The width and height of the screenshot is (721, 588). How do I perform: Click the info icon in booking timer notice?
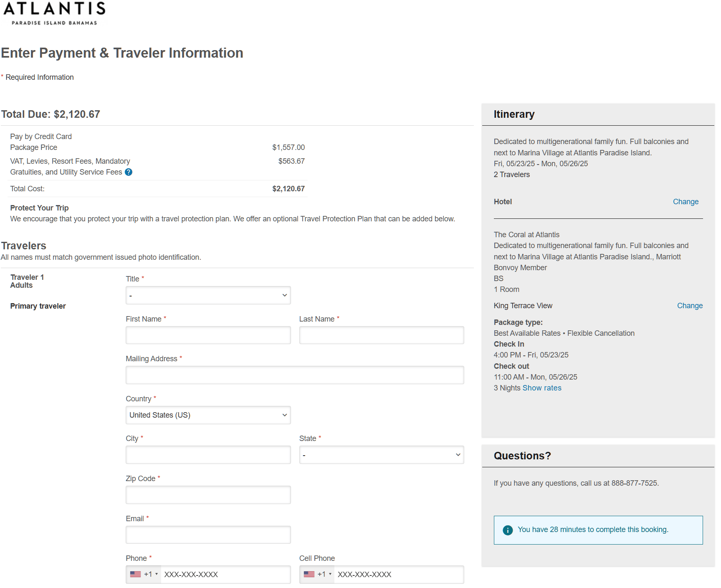[x=508, y=530]
